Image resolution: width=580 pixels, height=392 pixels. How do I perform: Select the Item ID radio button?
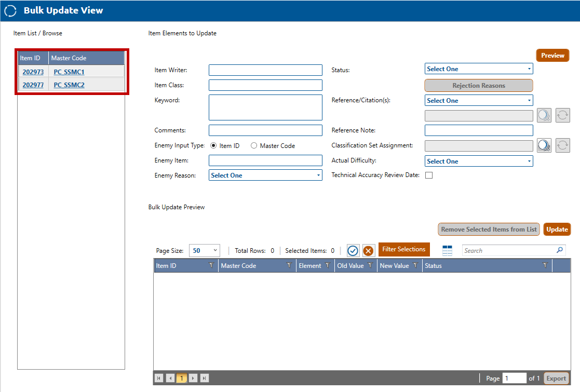(213, 146)
